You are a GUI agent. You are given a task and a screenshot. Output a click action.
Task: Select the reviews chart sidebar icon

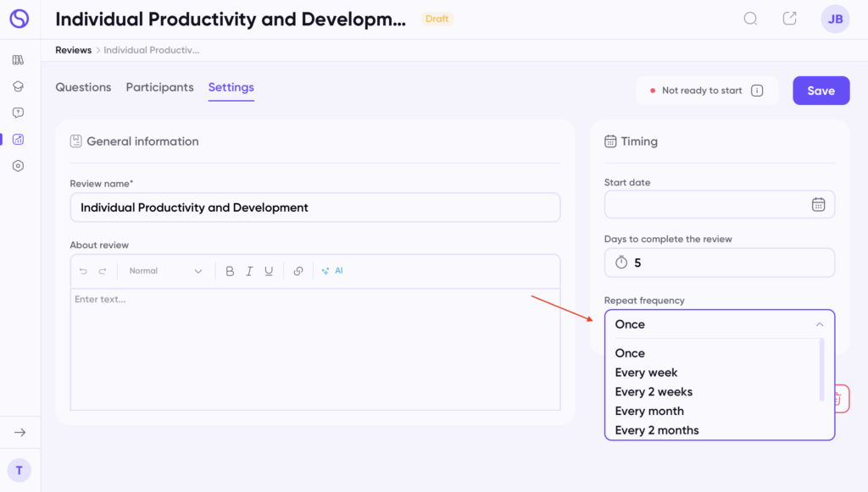point(18,140)
